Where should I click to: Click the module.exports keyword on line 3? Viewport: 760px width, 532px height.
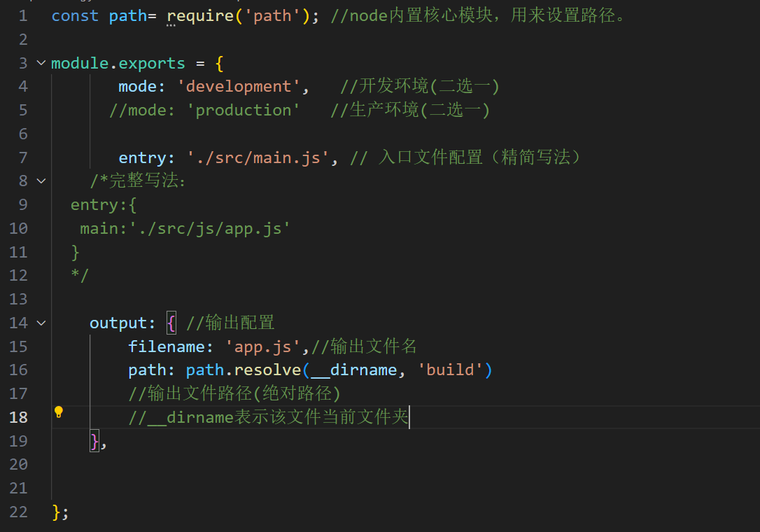coord(118,62)
